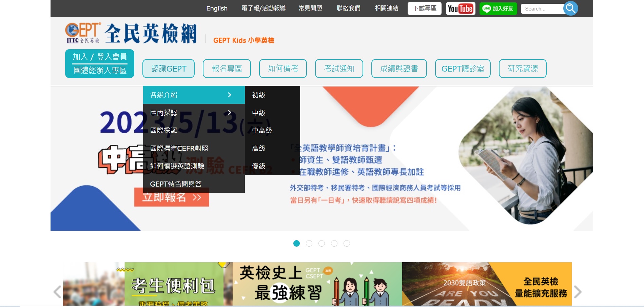Open GEPT Kids 小學英檢 link
Viewport: 644px width, 307px height.
pos(243,40)
